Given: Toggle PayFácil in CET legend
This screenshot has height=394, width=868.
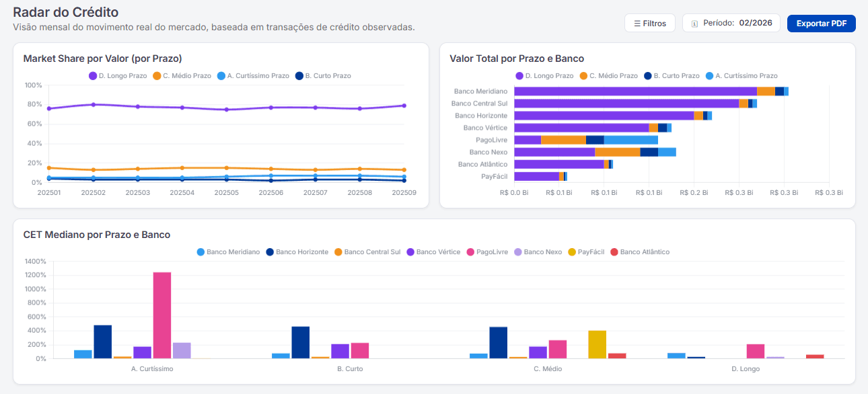Looking at the screenshot, I should tap(587, 252).
